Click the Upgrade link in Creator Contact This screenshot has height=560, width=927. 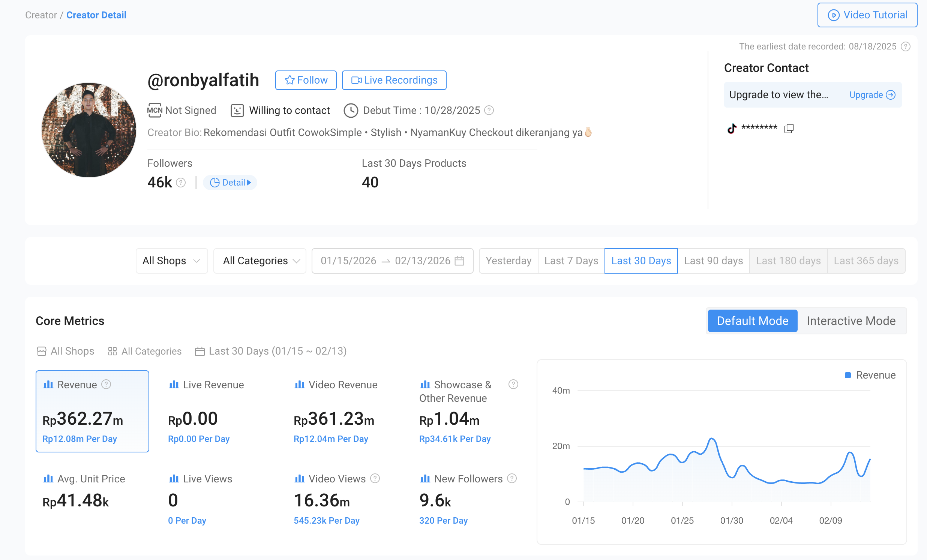866,95
